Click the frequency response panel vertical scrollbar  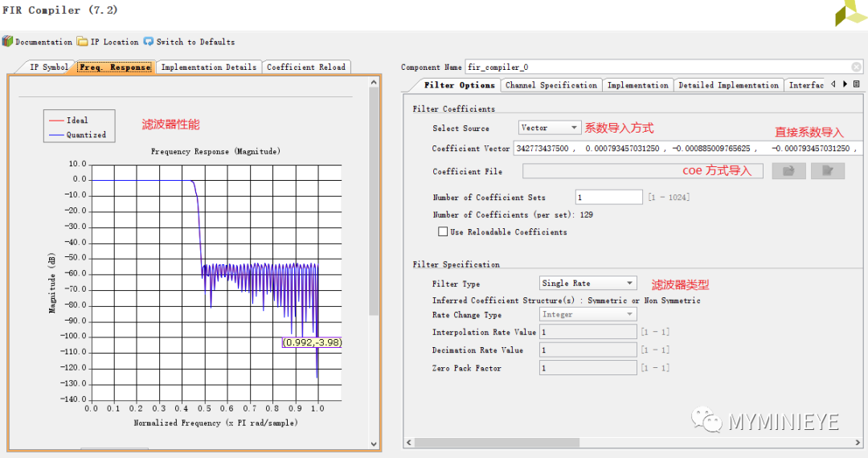point(374,201)
